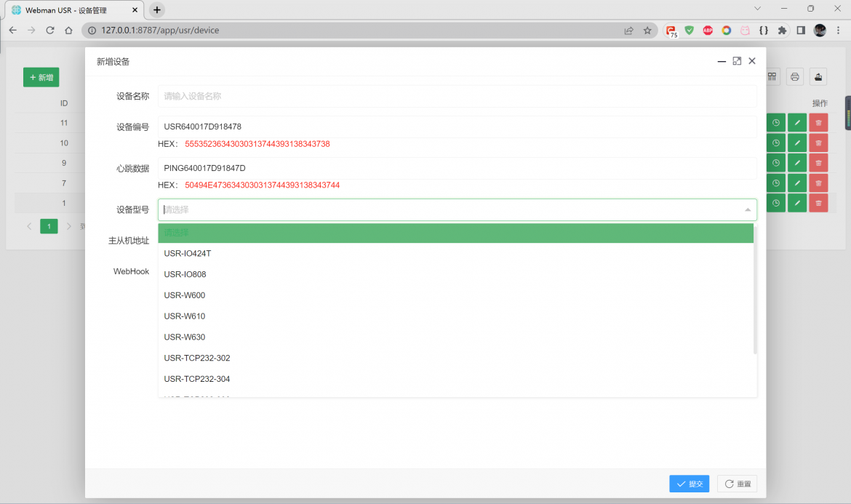
Task: Click the 心跳数据 input with PING640017D91847D
Action: tap(457, 168)
